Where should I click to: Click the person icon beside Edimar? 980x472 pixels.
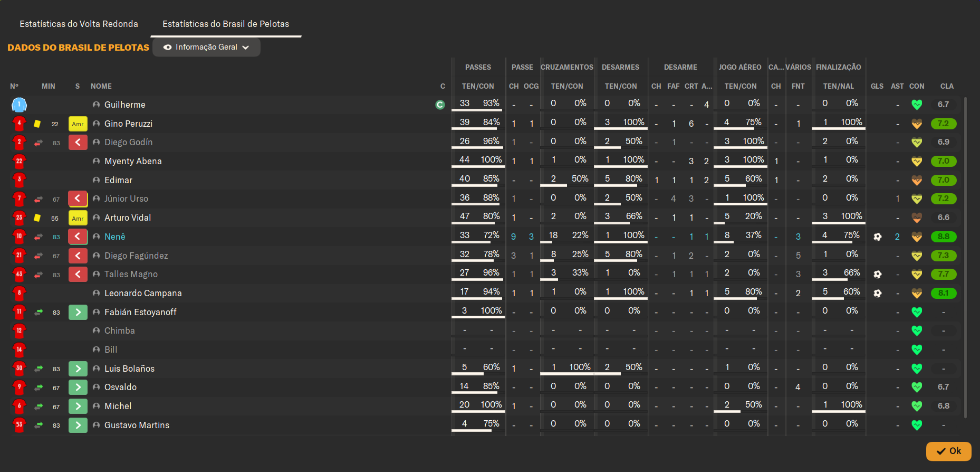[x=96, y=180]
